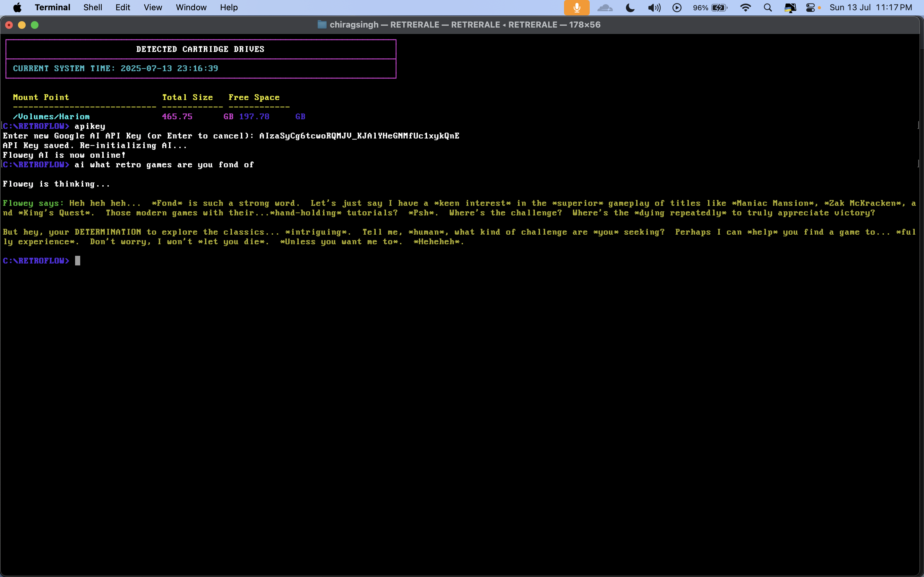Click the display mirroring menu bar icon
This screenshot has height=577, width=924.
(790, 8)
